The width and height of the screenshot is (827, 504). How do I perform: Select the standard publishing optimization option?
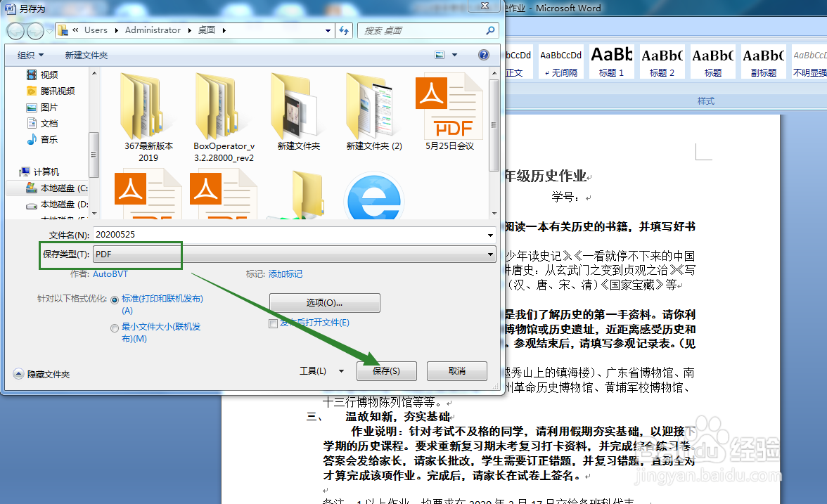click(115, 300)
